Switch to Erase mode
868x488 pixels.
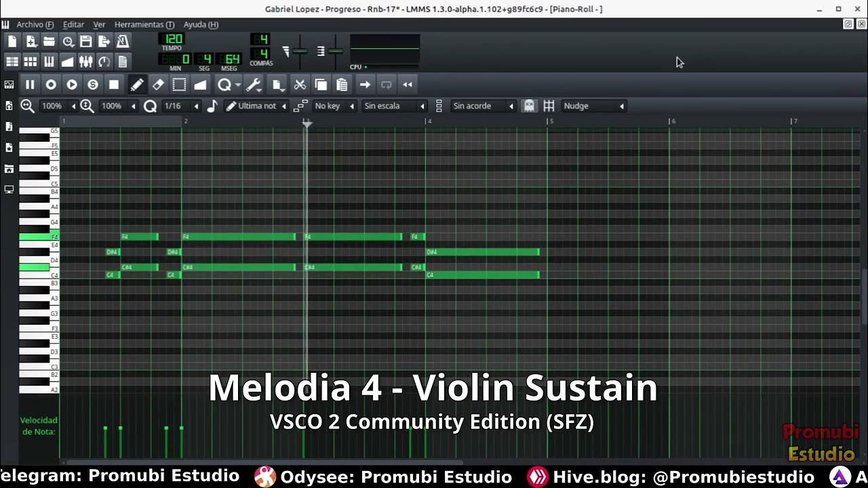pos(158,85)
